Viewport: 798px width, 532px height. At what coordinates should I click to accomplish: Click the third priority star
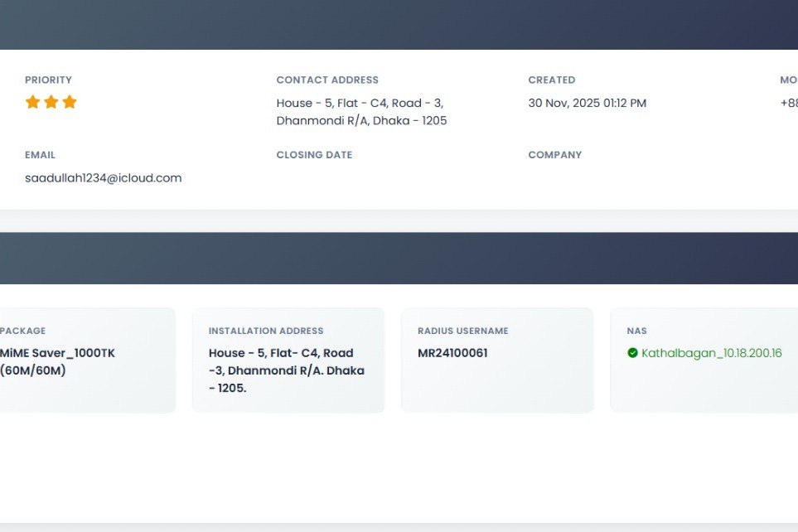pos(70,102)
